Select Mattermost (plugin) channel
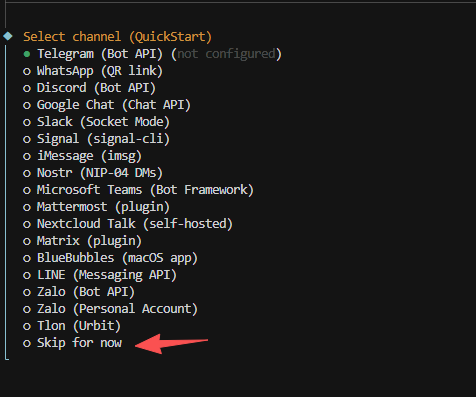Viewport: 476px width, 397px height. 96,207
